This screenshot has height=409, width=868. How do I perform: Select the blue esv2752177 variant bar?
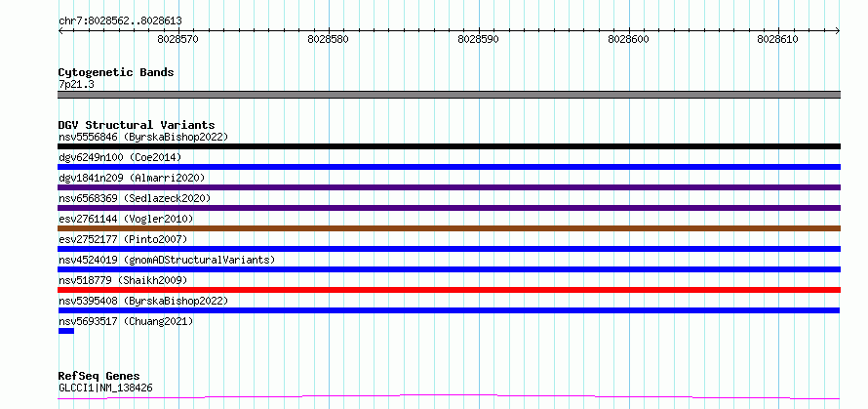coord(449,249)
